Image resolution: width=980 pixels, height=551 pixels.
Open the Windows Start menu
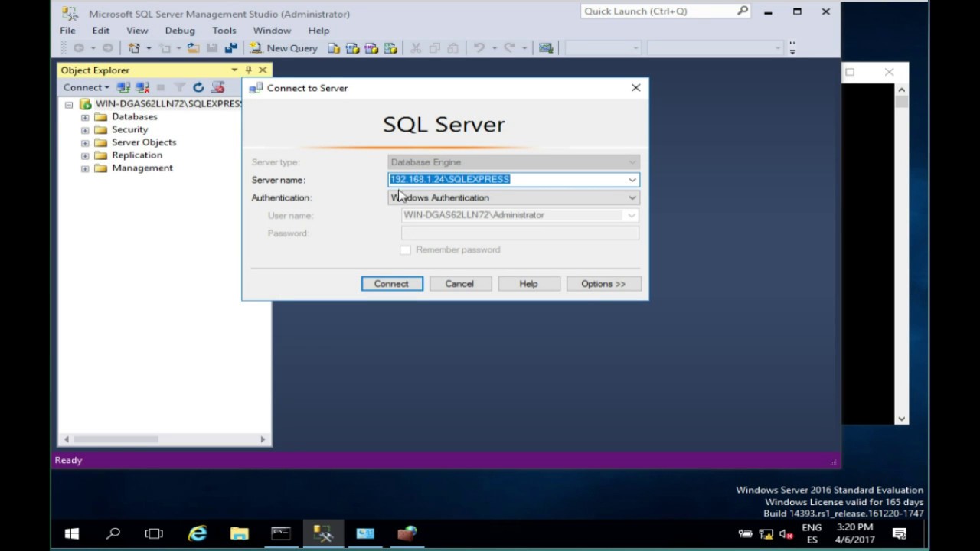[72, 533]
